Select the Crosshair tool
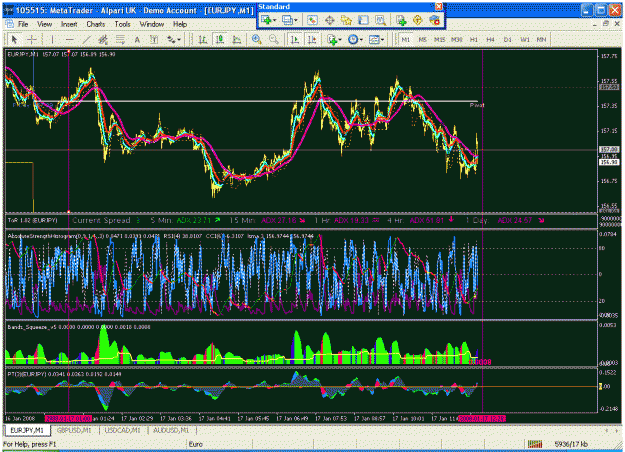 [31, 39]
